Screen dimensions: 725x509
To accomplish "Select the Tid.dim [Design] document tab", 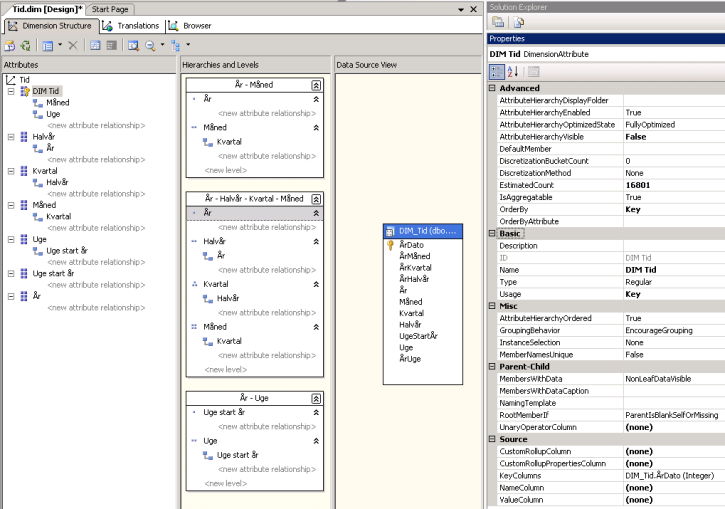I will click(x=46, y=9).
